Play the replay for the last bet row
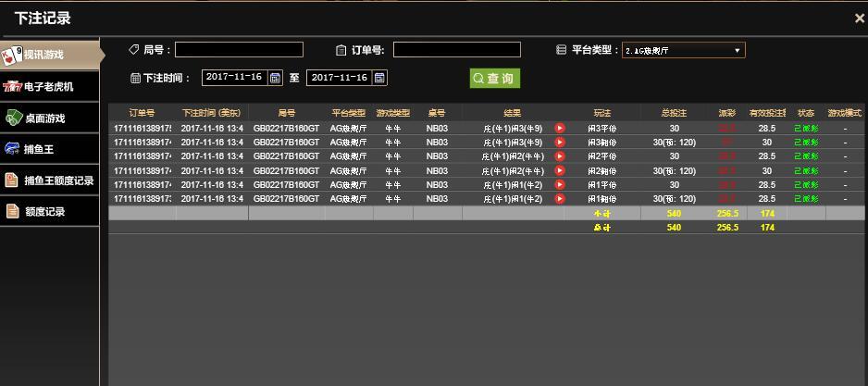The height and width of the screenshot is (386, 868). point(560,199)
